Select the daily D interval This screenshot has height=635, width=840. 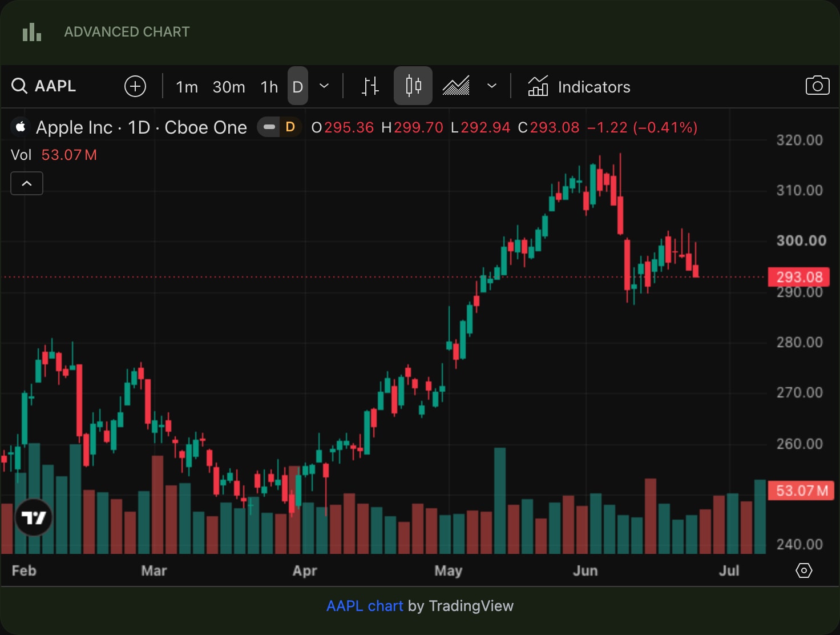coord(298,86)
